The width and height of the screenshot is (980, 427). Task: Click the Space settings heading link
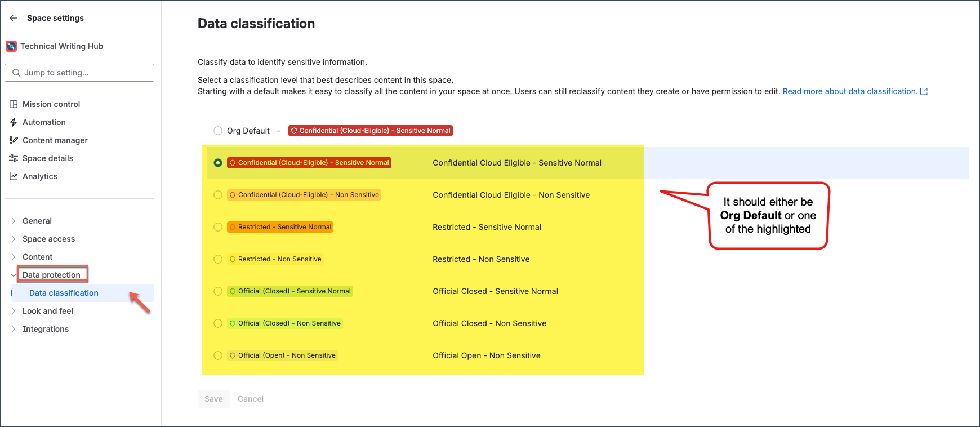pos(55,18)
